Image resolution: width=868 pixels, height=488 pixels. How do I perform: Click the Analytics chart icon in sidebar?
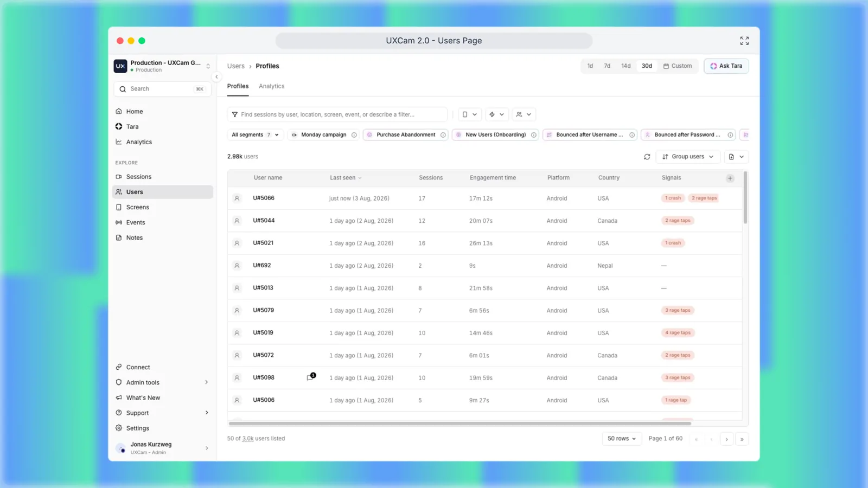coord(119,142)
